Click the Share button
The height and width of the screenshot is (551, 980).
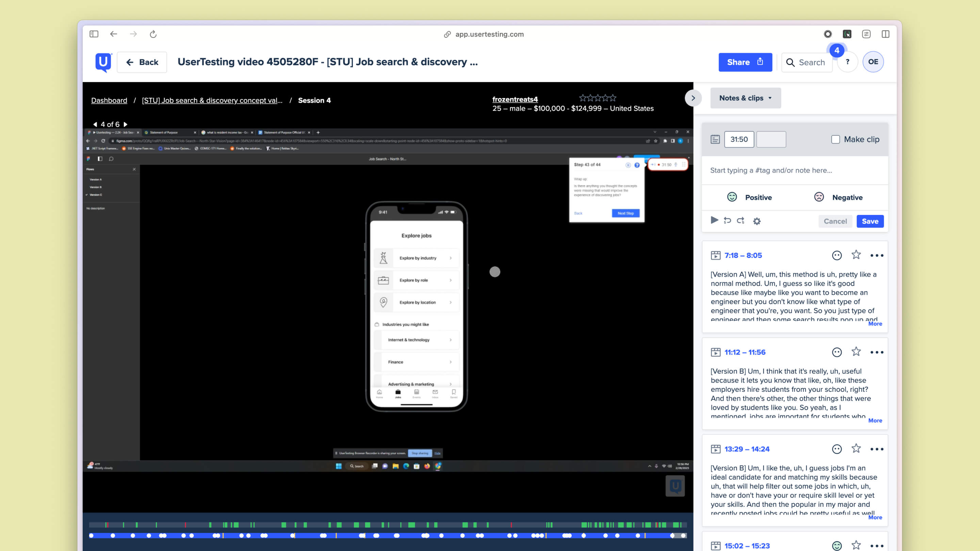click(745, 62)
